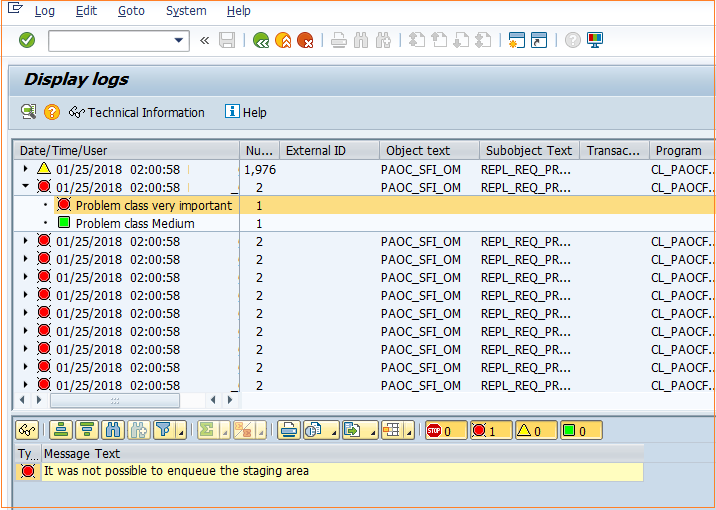Click the Subobject Text column header
Viewport: 716px width, 510px height.
point(529,151)
